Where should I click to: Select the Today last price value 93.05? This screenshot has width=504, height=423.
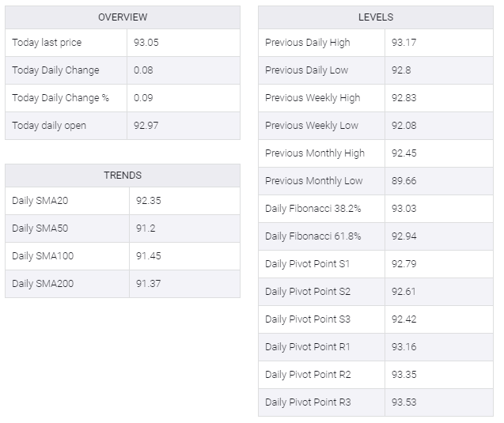coord(146,43)
